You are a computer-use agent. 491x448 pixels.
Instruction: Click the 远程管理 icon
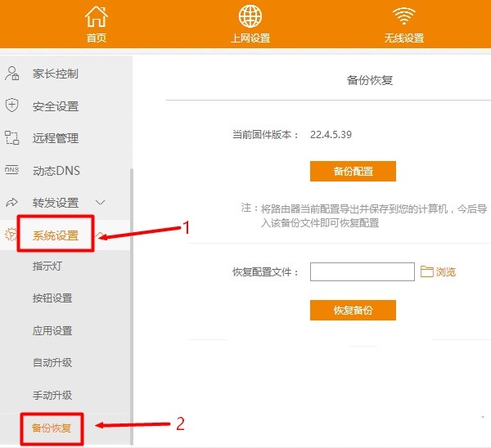coord(12,138)
